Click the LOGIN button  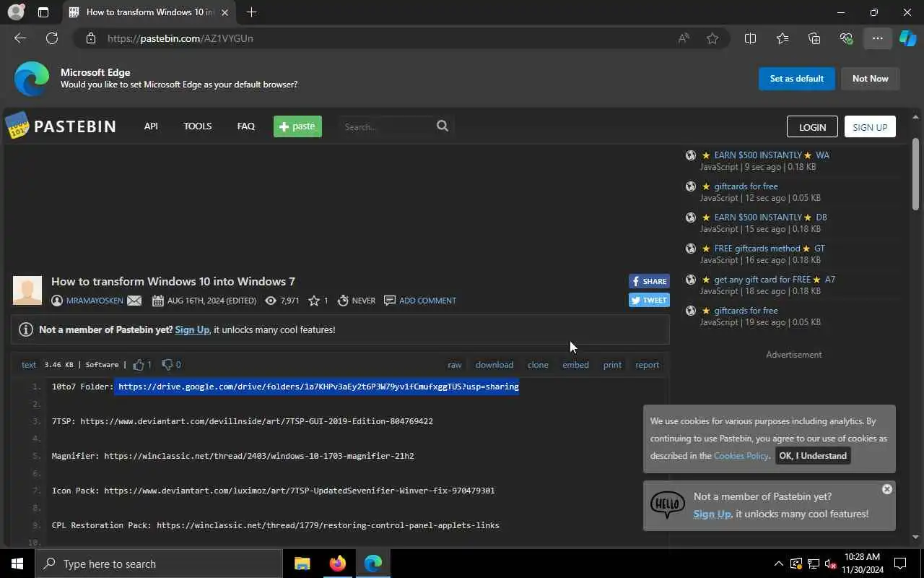(x=812, y=126)
